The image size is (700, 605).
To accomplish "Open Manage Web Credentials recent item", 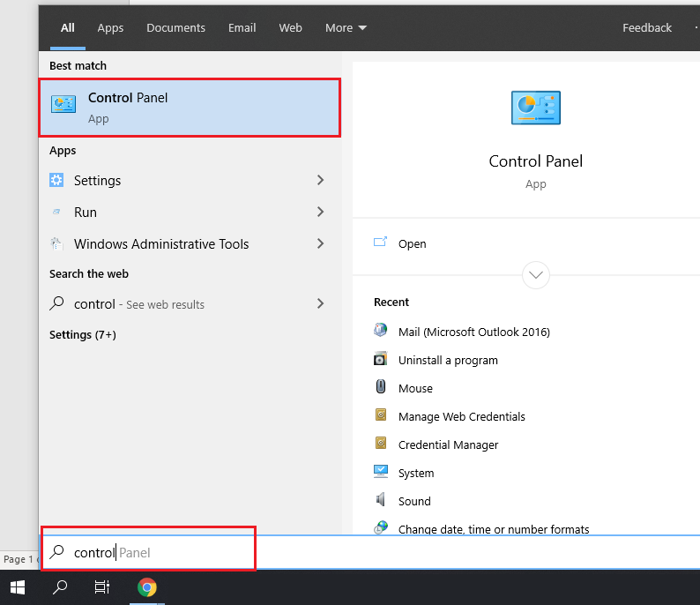I will (462, 416).
